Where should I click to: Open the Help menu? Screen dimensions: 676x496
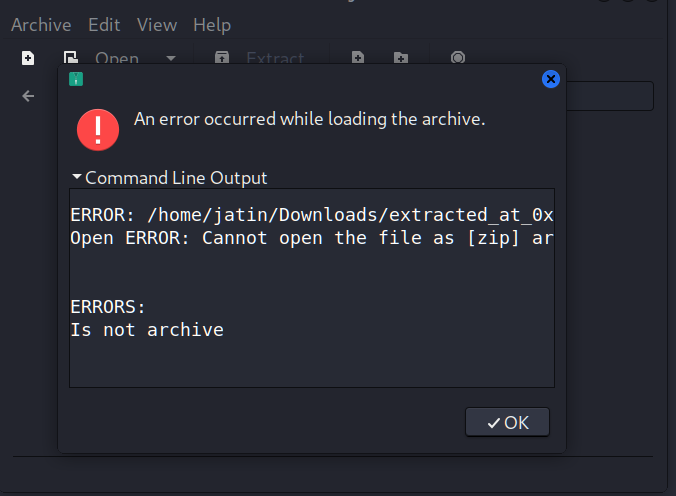[212, 25]
